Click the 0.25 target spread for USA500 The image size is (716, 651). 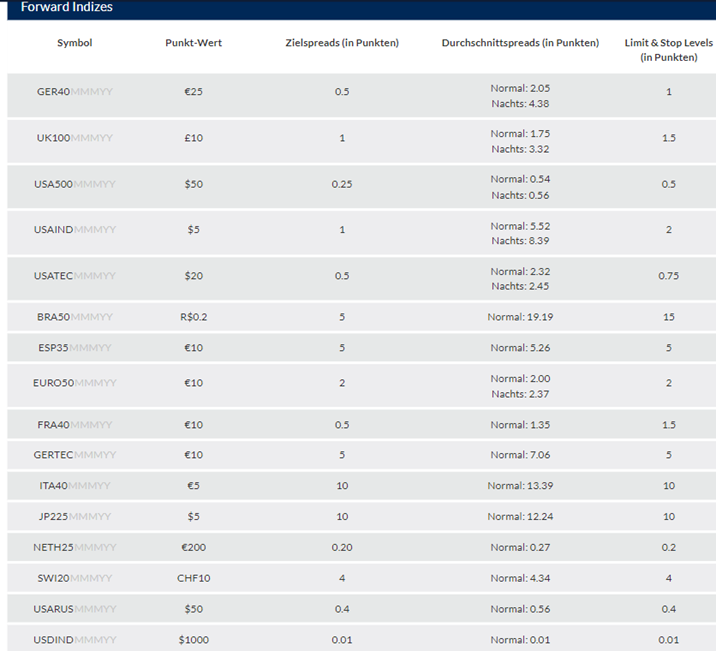342,184
